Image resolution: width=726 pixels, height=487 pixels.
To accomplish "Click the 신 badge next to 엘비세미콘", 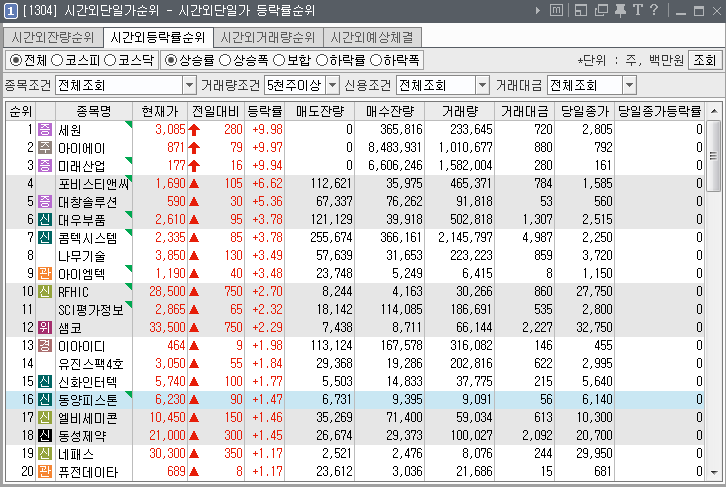I will click(x=44, y=418).
